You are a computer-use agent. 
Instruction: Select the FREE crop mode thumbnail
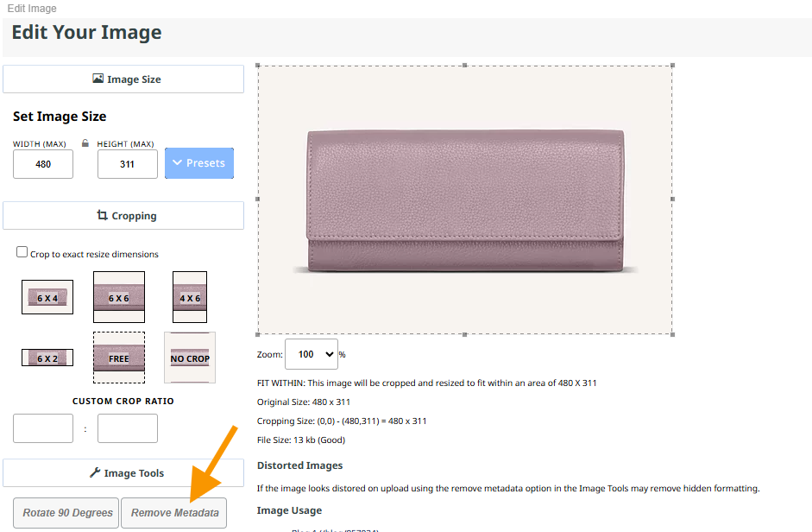point(119,358)
